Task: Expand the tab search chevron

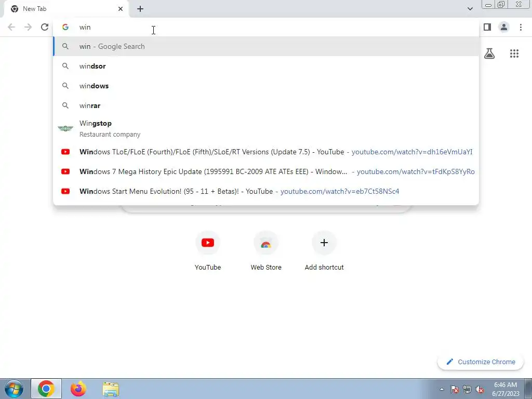Action: point(470,9)
